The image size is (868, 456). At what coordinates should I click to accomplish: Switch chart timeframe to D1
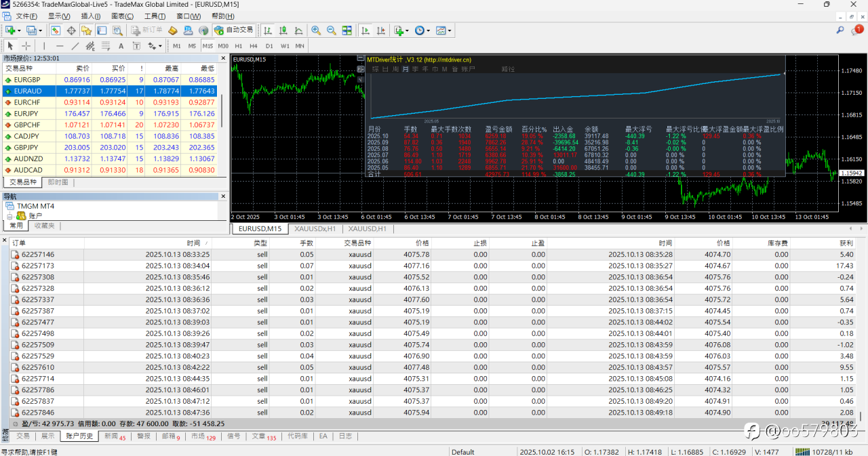coord(269,46)
